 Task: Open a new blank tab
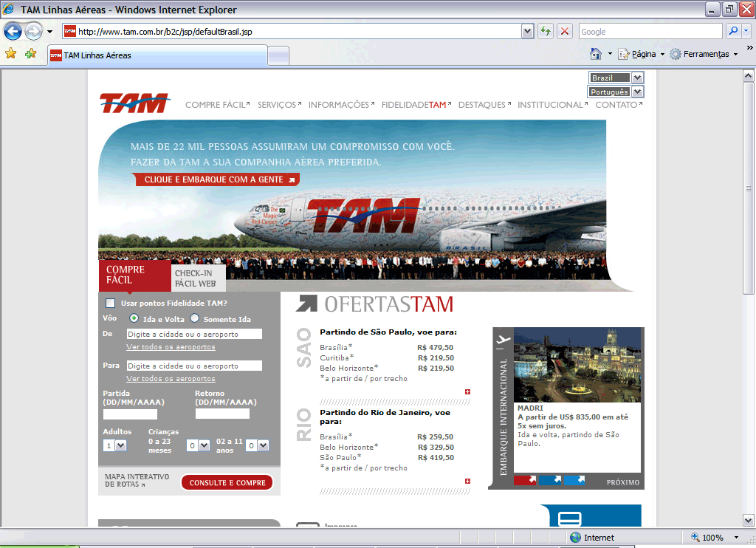pyautogui.click(x=278, y=56)
